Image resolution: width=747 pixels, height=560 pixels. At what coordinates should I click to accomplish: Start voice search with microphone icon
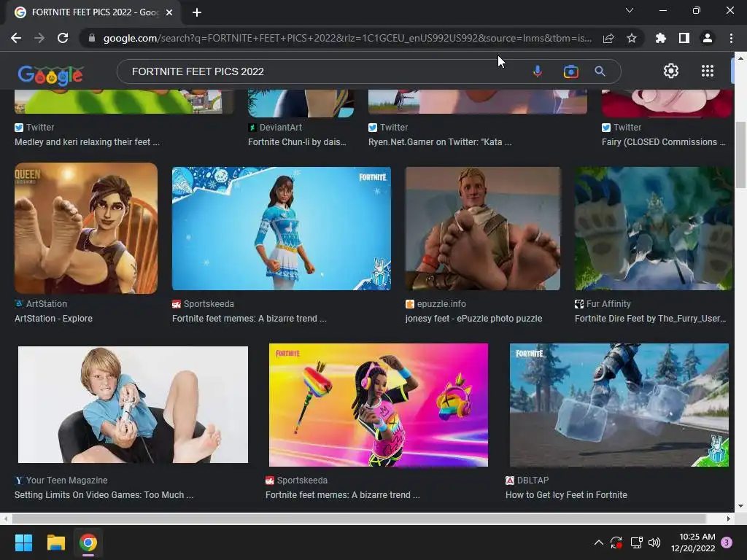[538, 71]
